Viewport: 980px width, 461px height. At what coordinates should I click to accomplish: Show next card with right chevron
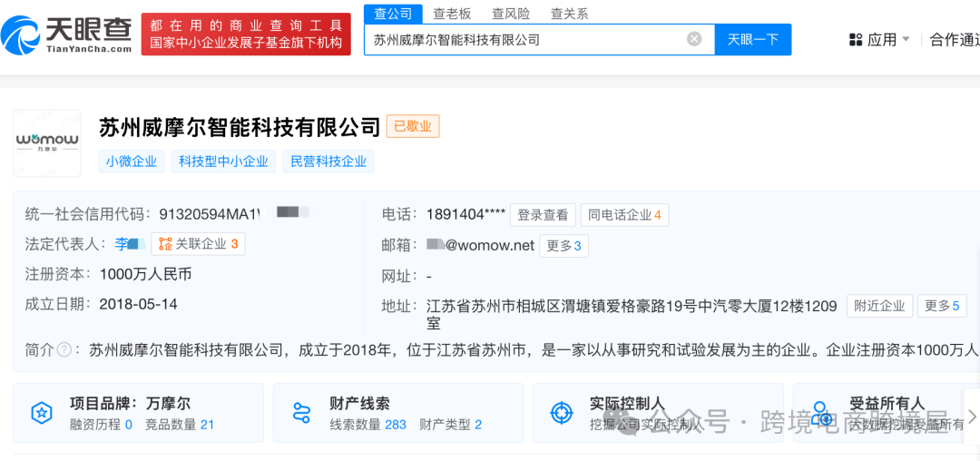[972, 416]
